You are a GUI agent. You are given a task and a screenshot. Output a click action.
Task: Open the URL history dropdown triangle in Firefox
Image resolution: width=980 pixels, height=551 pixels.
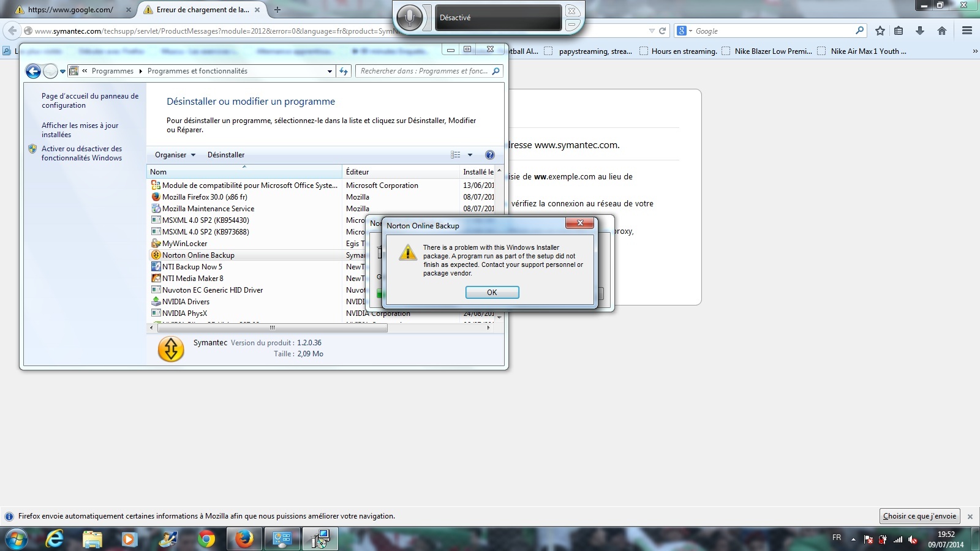click(x=652, y=31)
